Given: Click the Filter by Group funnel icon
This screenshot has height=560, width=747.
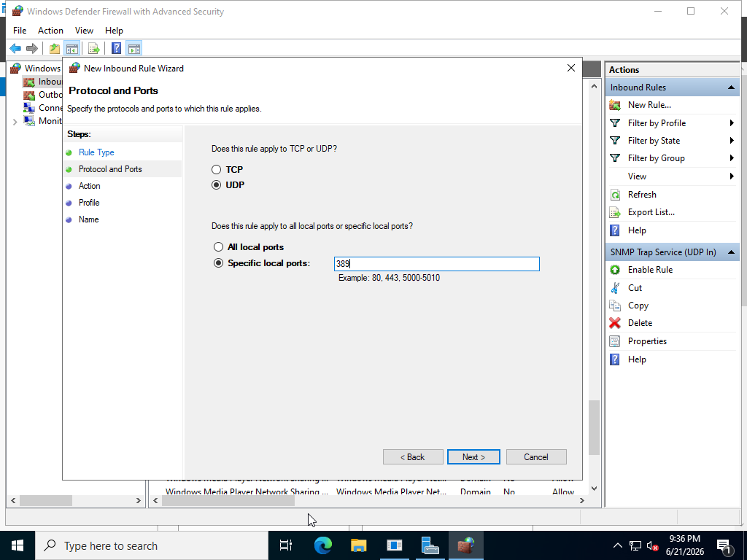Looking at the screenshot, I should (615, 158).
